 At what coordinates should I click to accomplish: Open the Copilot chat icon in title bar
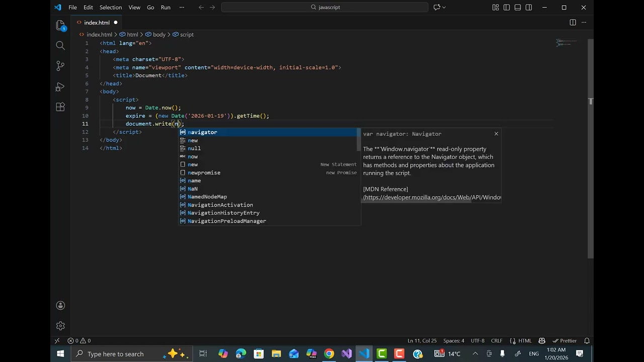[x=437, y=8]
